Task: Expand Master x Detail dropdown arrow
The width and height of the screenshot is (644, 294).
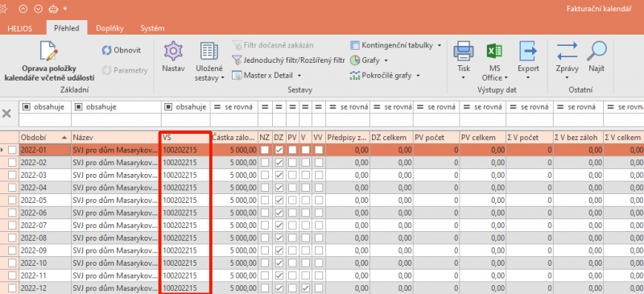Action: tap(299, 76)
